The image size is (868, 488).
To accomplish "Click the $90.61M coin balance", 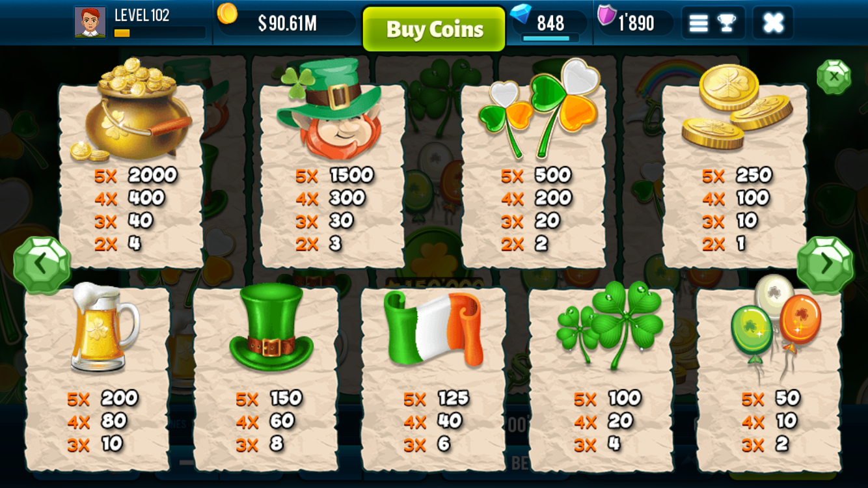I will [x=288, y=23].
